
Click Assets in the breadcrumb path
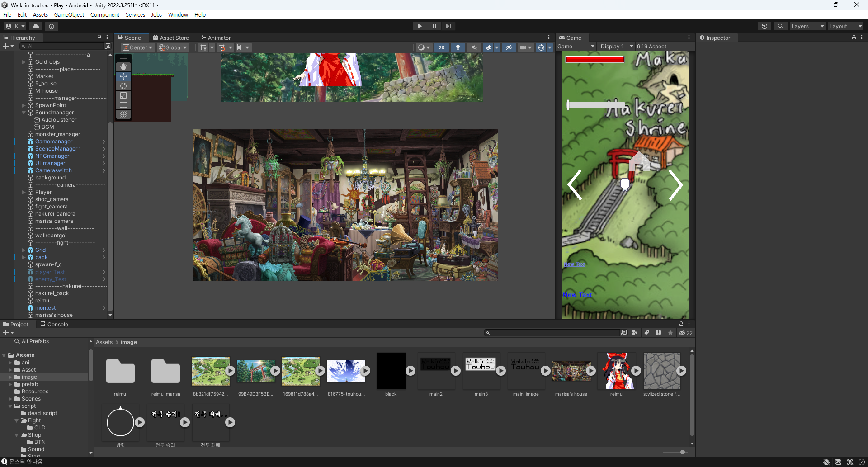[104, 342]
